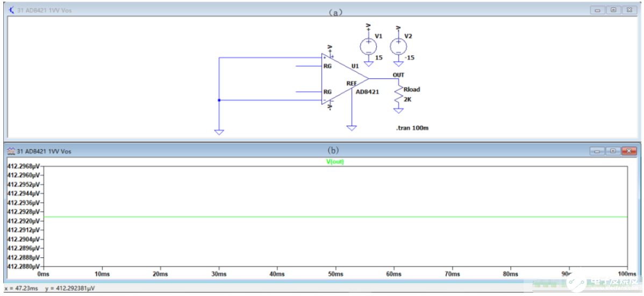
Task: Click the Rload name label
Action: [412, 89]
